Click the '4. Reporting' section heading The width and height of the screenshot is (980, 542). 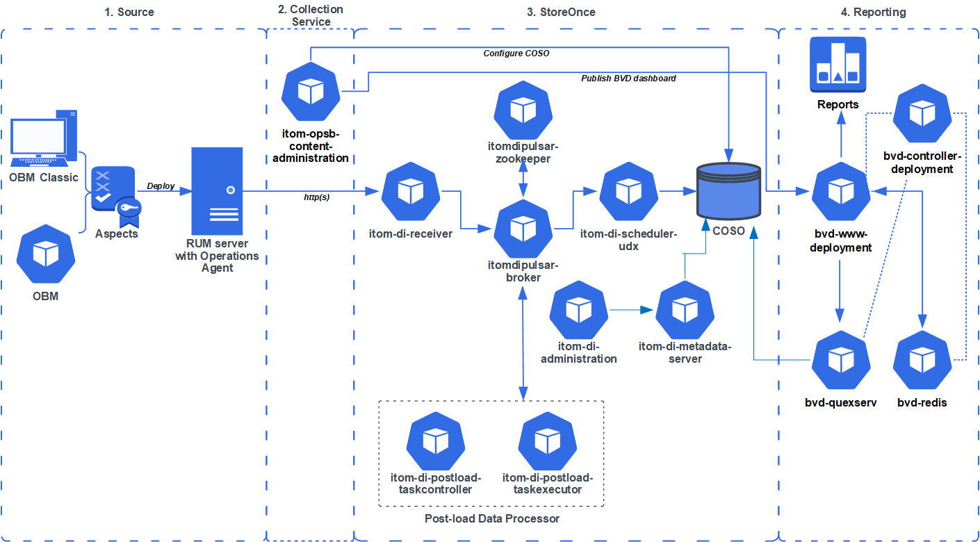874,12
